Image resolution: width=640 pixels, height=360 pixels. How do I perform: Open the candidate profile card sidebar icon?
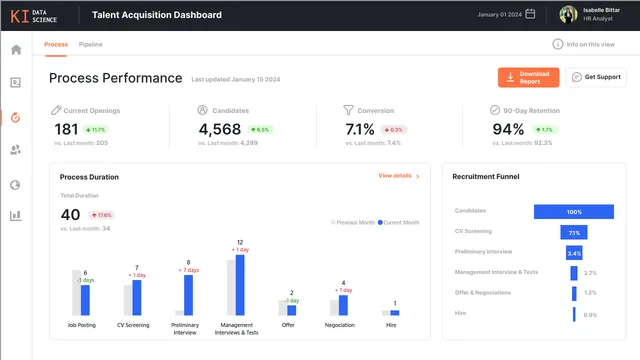pyautogui.click(x=16, y=82)
